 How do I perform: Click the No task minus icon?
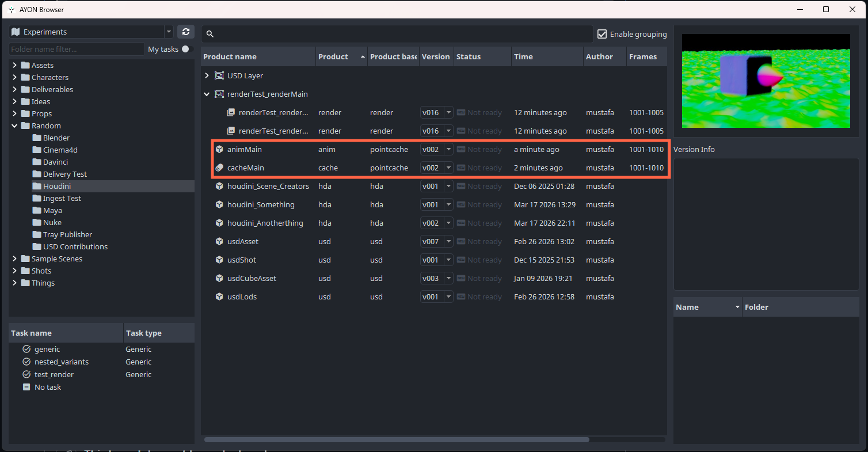pos(26,387)
